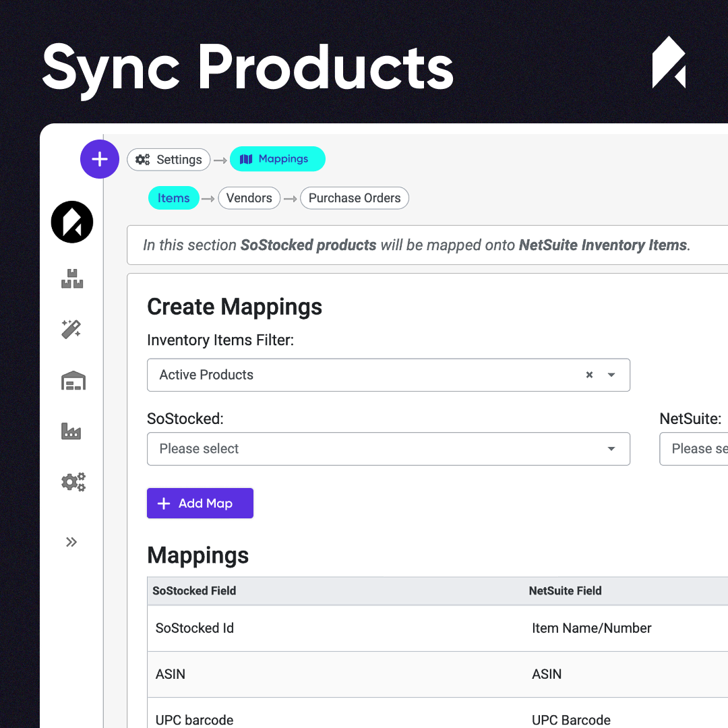Viewport: 728px width, 728px height.
Task: Select the ASIN cell in SoStocked column
Action: [171, 674]
